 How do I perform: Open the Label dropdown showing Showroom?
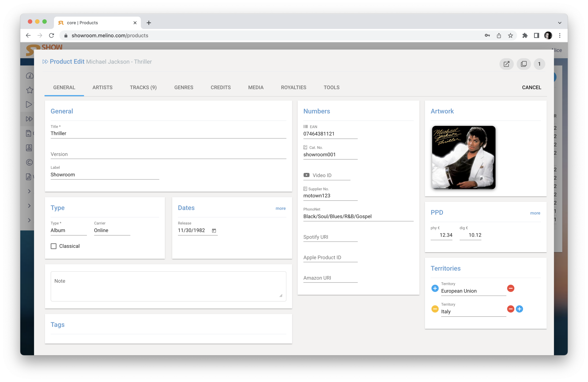point(105,175)
